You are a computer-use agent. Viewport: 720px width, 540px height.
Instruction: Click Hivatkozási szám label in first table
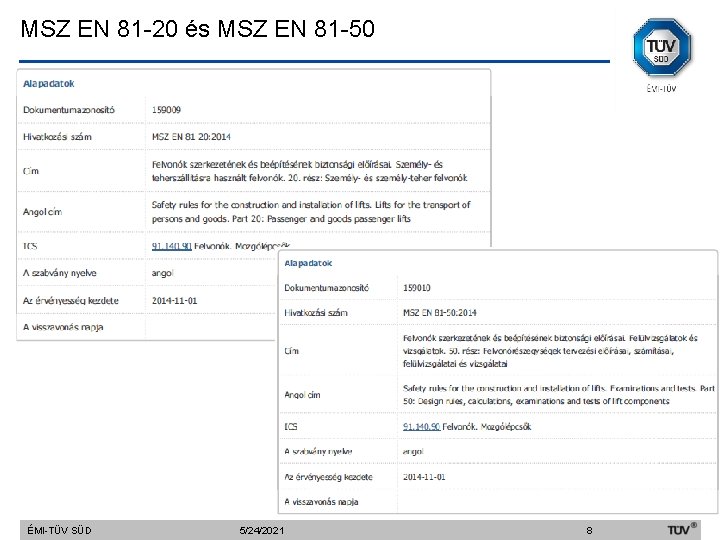coord(57,137)
